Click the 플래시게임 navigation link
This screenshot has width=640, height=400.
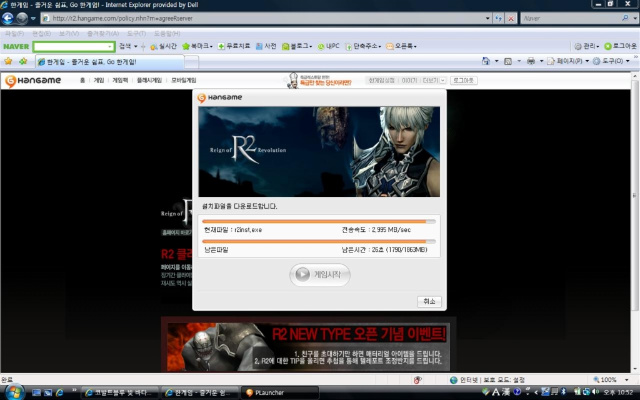tap(149, 80)
